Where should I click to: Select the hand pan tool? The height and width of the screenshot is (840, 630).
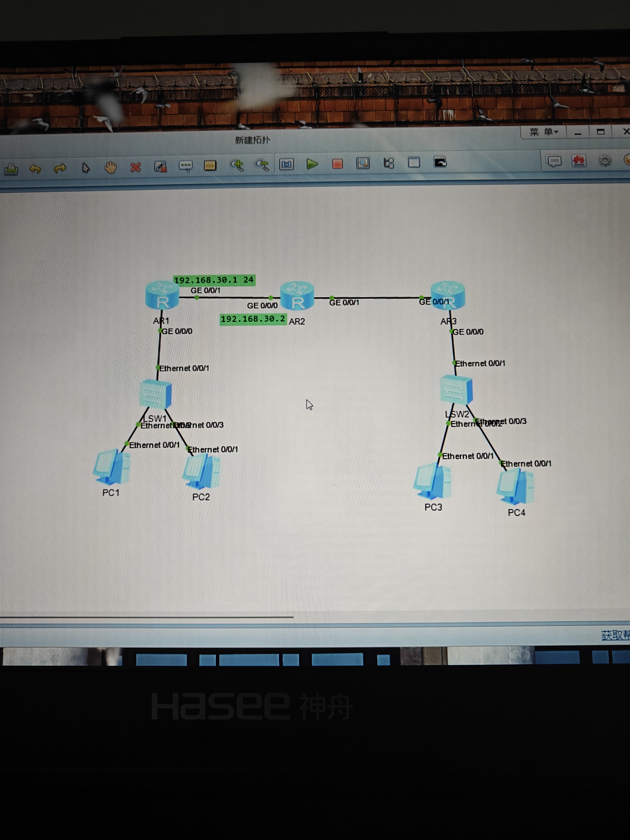tap(111, 167)
